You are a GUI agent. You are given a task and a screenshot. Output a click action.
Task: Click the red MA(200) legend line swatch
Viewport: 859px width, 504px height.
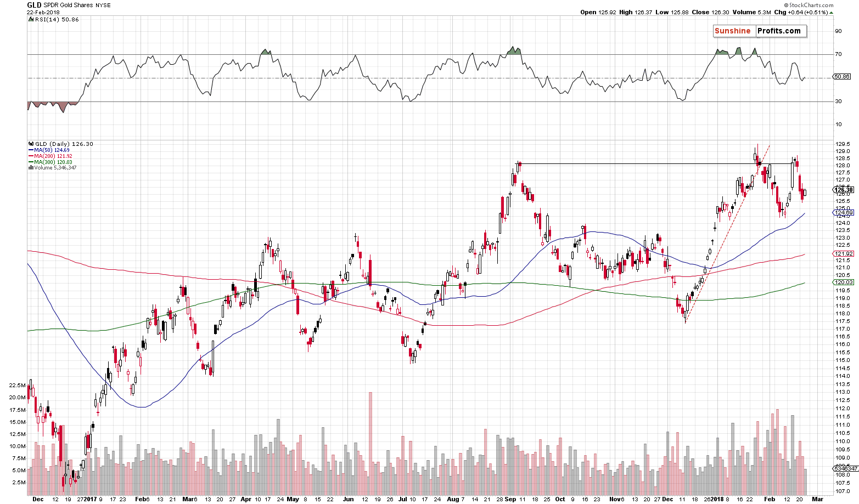[30, 156]
